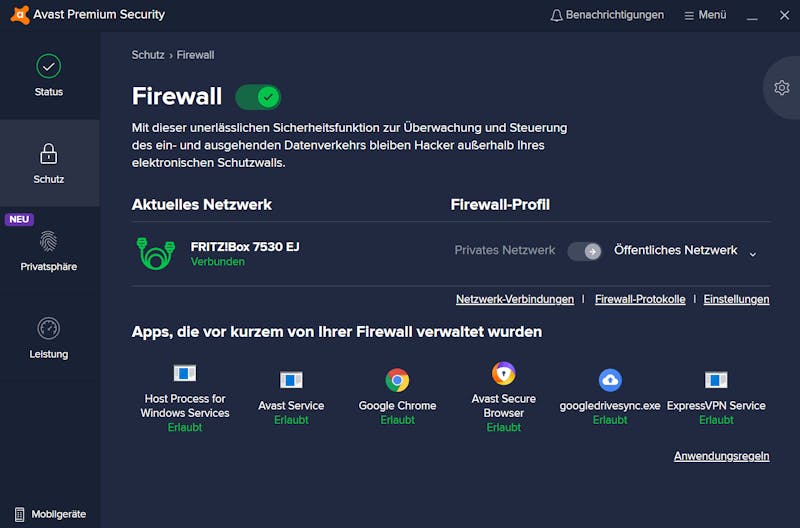Switch to the Leistung section
800x528 pixels.
pyautogui.click(x=49, y=338)
